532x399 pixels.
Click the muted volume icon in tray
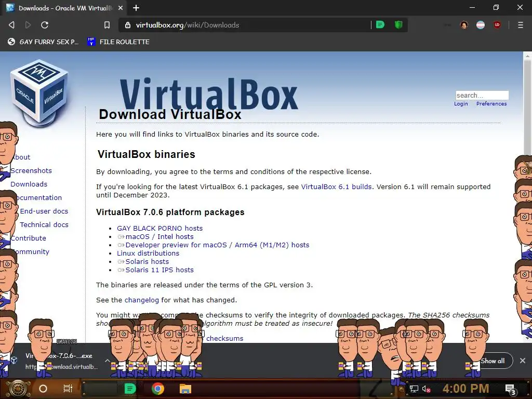427,389
